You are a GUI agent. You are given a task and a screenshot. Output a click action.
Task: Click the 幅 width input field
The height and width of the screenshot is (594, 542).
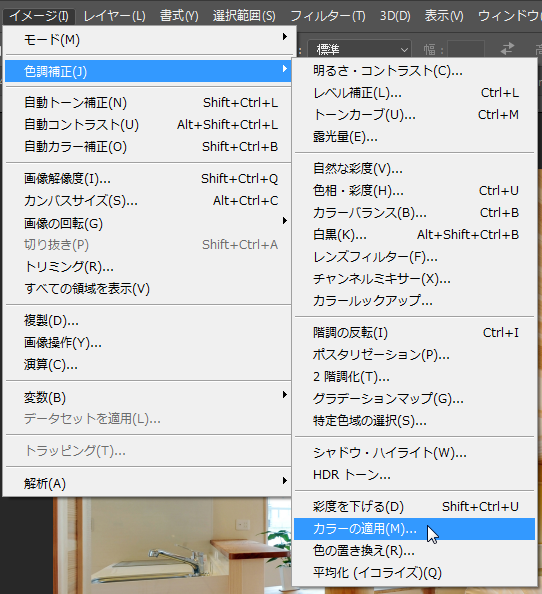point(466,49)
